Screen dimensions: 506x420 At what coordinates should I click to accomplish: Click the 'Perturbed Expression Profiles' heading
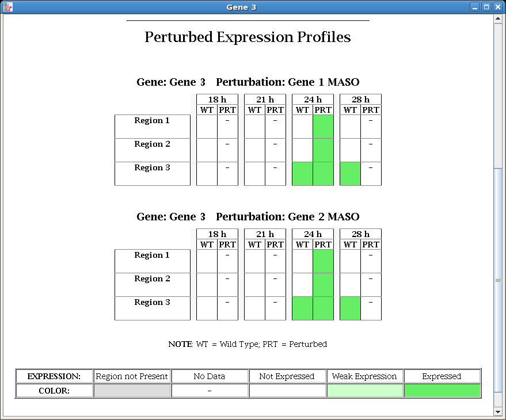point(248,37)
